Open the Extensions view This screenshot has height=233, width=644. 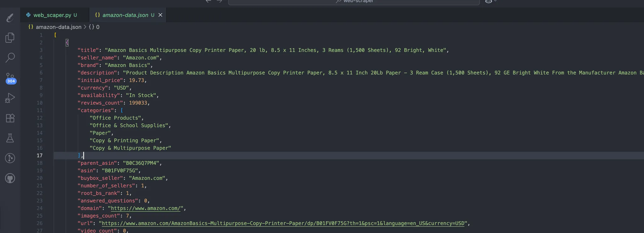tap(10, 118)
